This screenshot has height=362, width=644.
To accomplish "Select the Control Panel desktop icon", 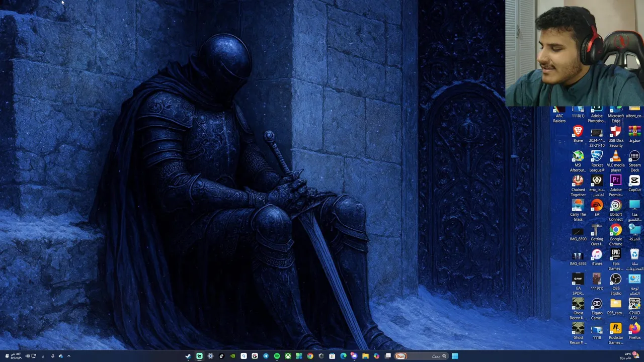I will [634, 285].
